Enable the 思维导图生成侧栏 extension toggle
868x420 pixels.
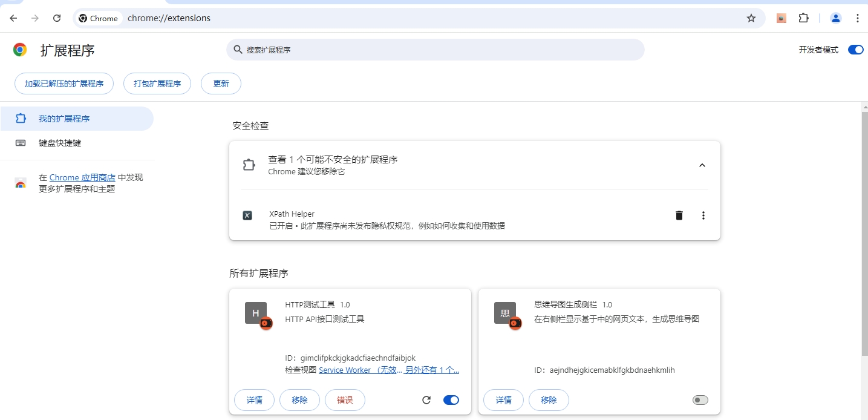point(700,400)
